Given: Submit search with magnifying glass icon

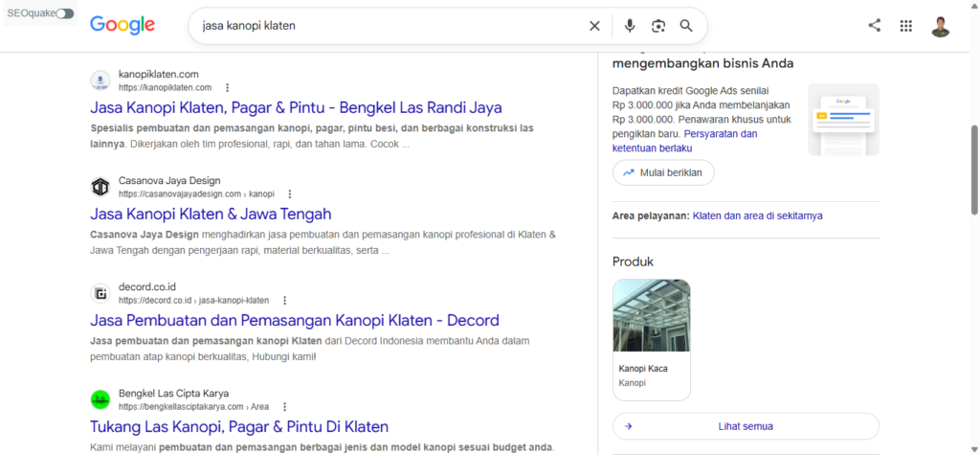Looking at the screenshot, I should tap(686, 26).
